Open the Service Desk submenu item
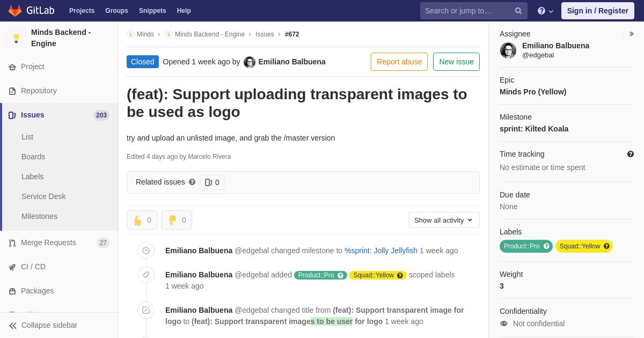Image resolution: width=644 pixels, height=338 pixels. [x=43, y=196]
